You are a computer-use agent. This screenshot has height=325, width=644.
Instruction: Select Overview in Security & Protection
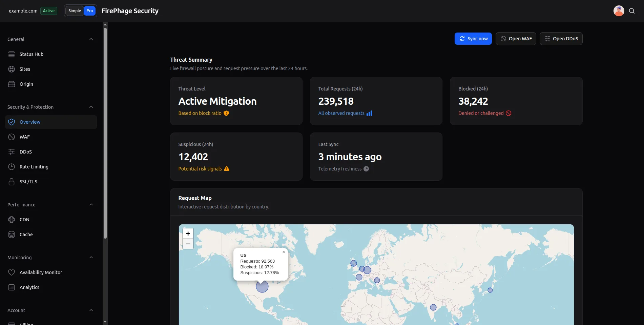30,122
